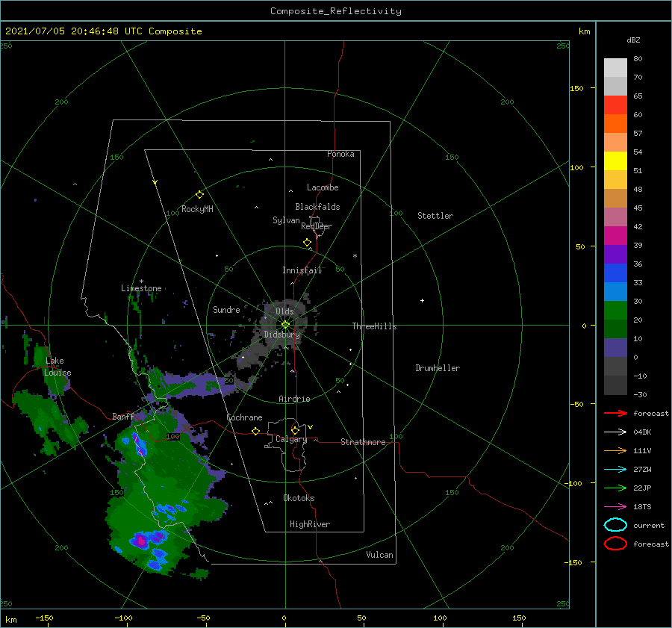672x628 pixels.
Task: Click the Banff label
Action: [123, 416]
